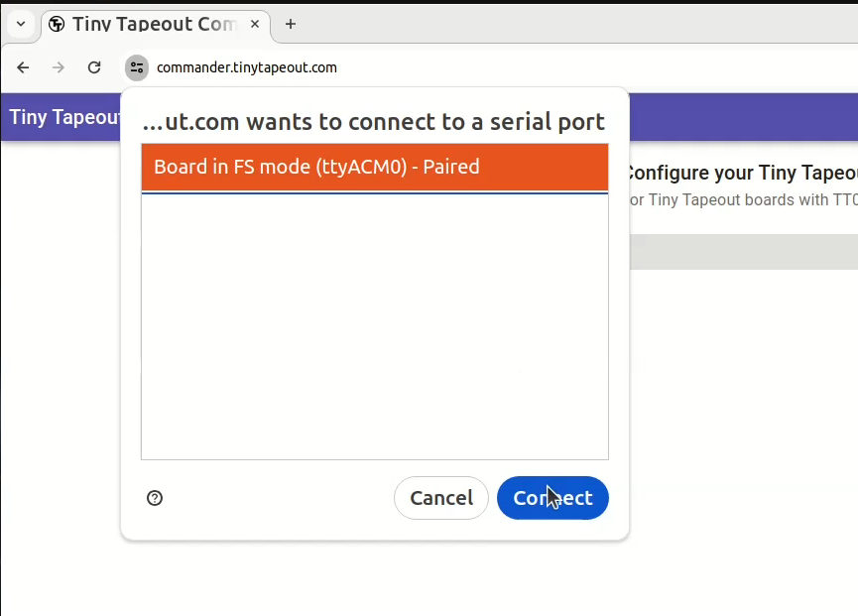
Task: Click the Tiny Tapeout boards subtitle text
Action: click(x=743, y=199)
